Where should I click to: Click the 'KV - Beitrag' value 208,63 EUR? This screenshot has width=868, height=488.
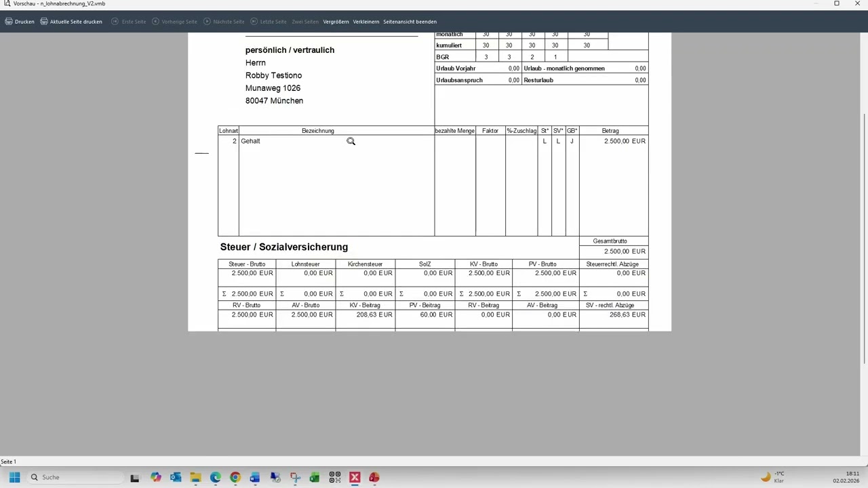click(374, 315)
